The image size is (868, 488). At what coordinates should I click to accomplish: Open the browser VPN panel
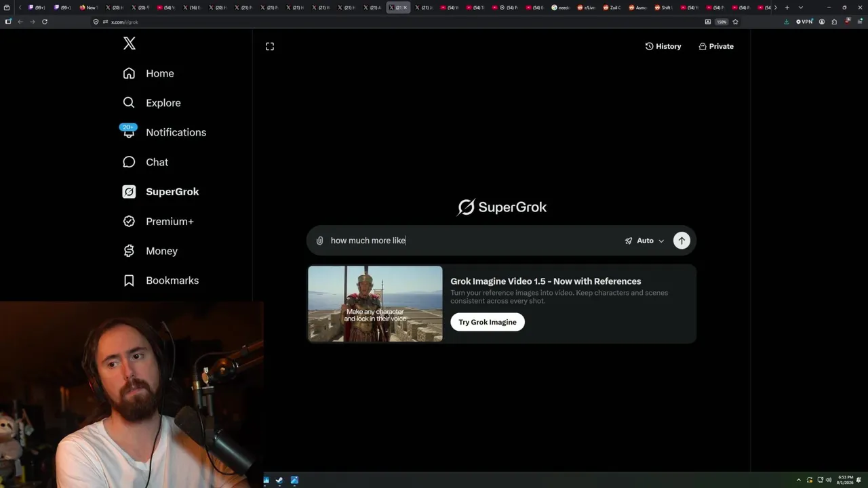pos(804,22)
